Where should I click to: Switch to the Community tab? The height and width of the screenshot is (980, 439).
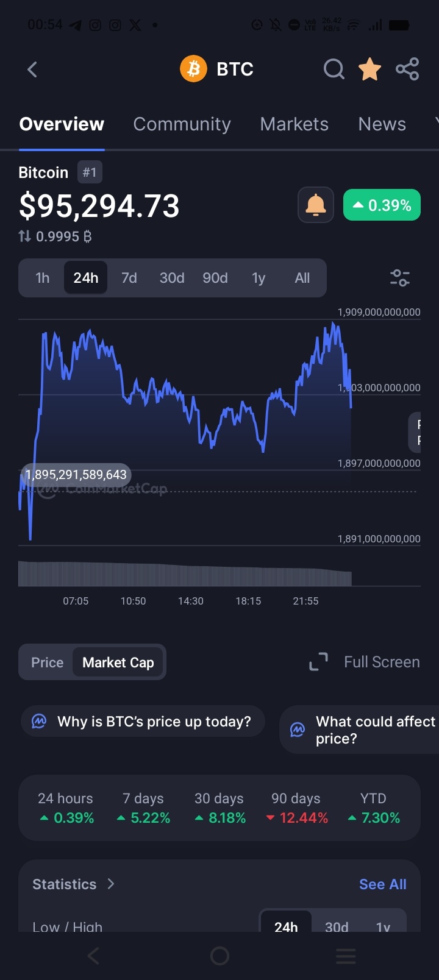182,124
